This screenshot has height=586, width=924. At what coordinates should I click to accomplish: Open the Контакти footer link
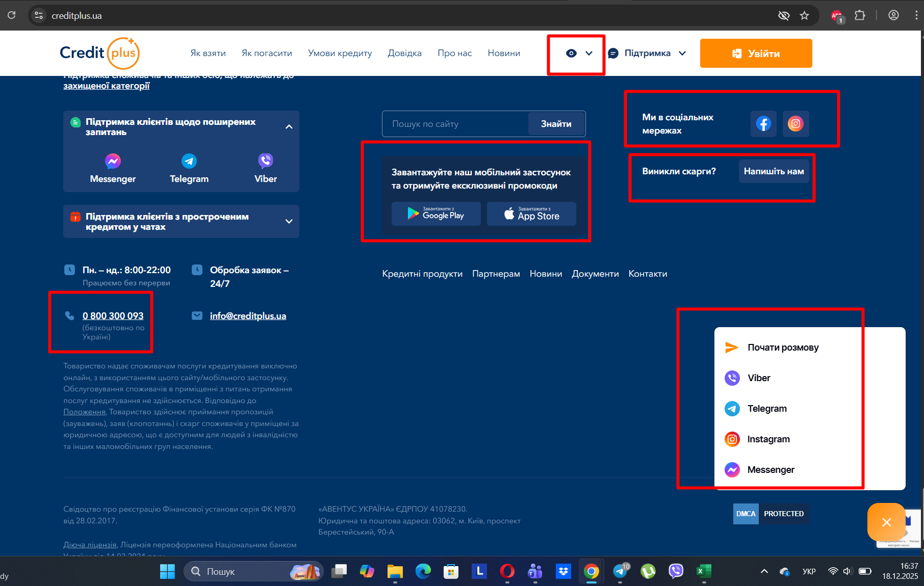[x=648, y=274]
